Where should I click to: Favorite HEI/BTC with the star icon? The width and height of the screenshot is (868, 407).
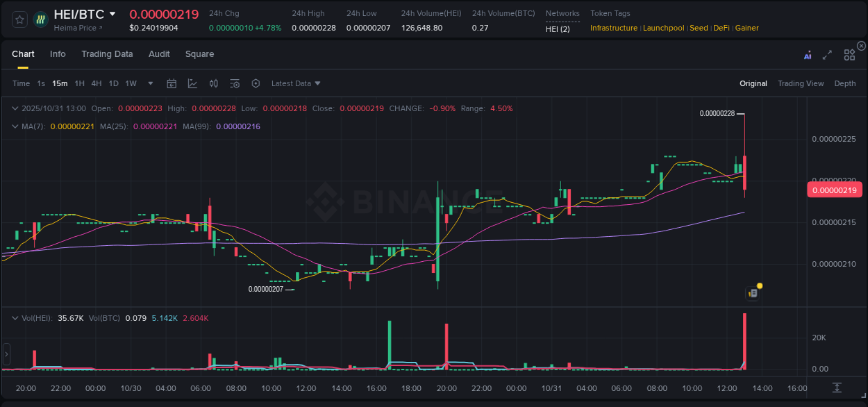(x=19, y=19)
